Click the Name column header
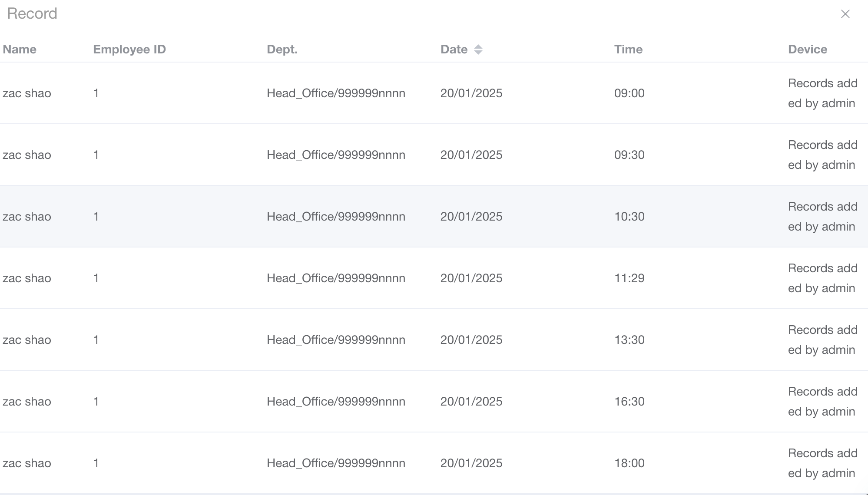Viewport: 868px width, 495px height. (x=20, y=49)
